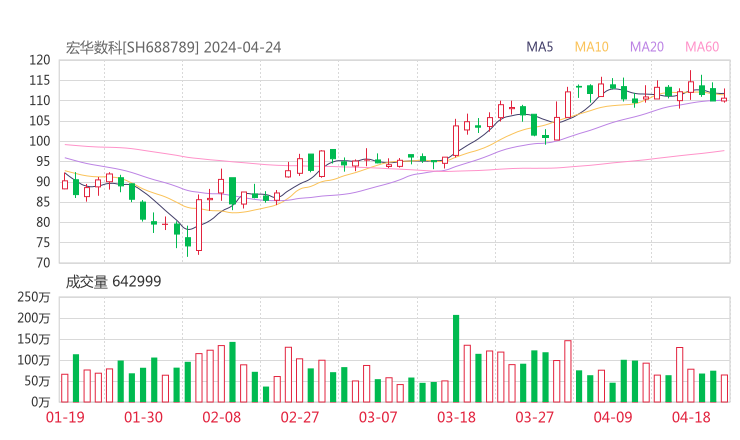Click the 105 price axis label
The width and height of the screenshot is (740, 440).
pos(40,121)
